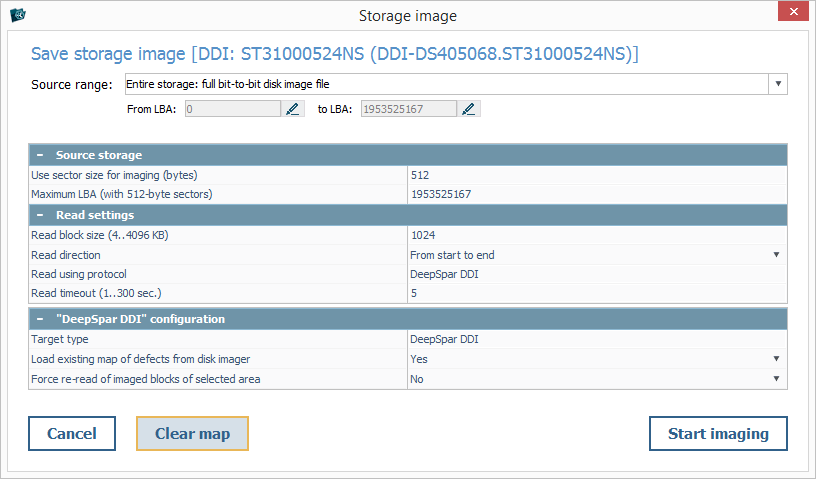Select the Read using protocol value cell
This screenshot has height=479, width=816.
(596, 274)
